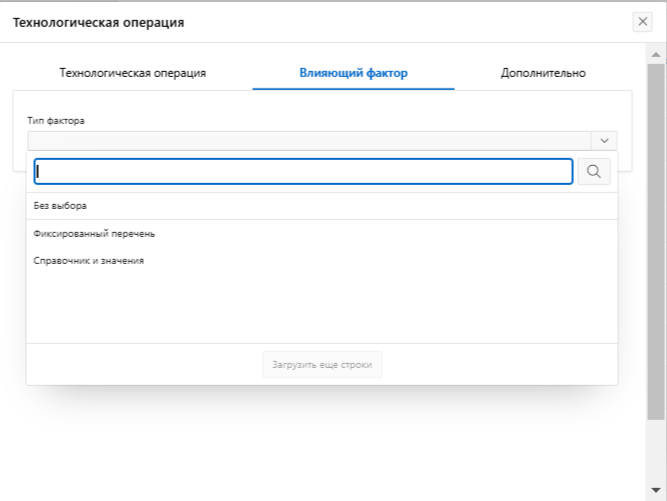Open the Дополнительно tab
The width and height of the screenshot is (667, 501).
pyautogui.click(x=543, y=73)
